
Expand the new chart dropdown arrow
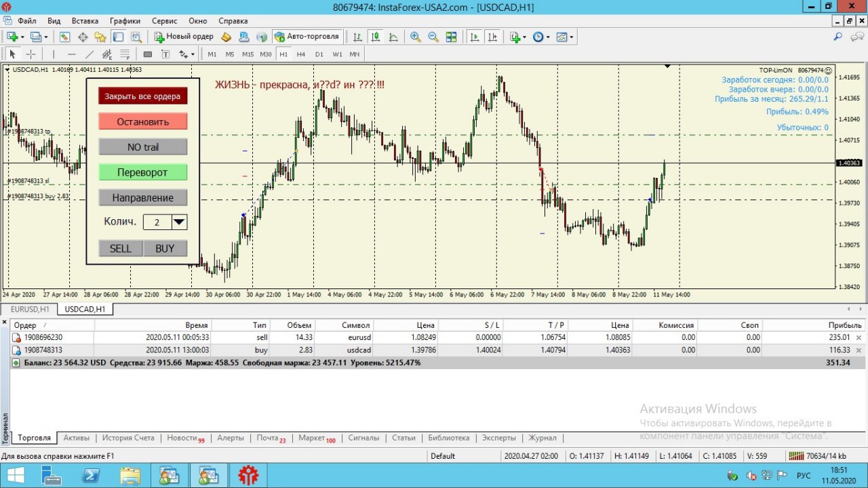[22, 37]
